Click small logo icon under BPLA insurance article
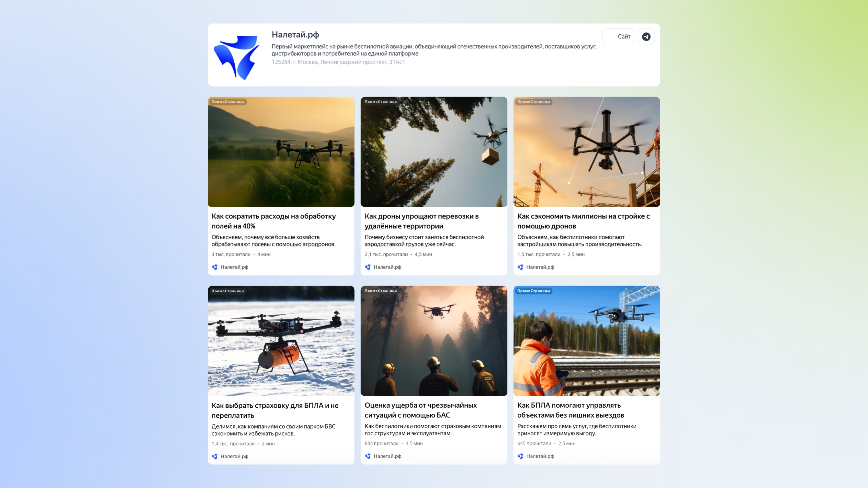Image resolution: width=868 pixels, height=488 pixels. click(x=215, y=456)
